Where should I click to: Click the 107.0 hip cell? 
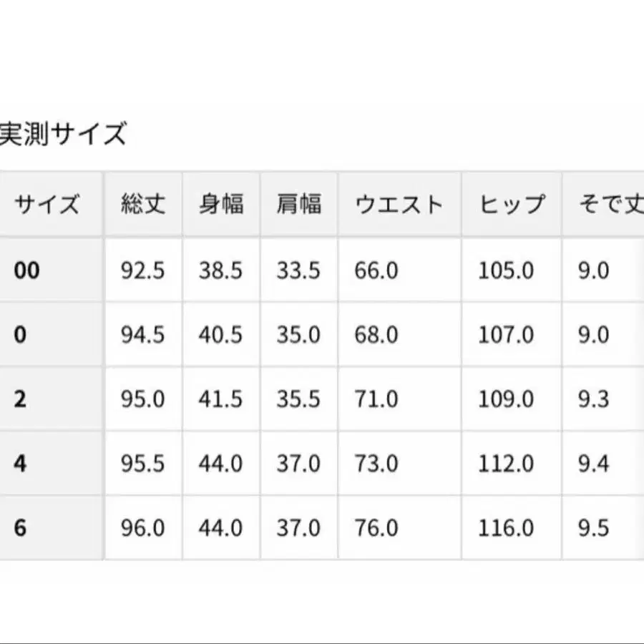[x=506, y=335]
